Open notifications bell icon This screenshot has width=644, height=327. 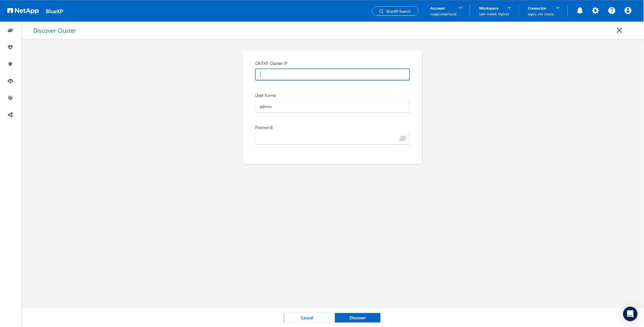click(580, 10)
